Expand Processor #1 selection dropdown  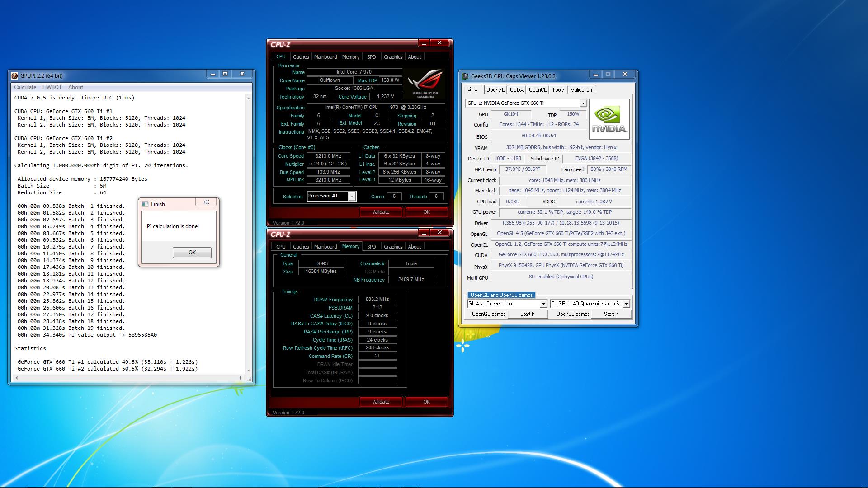351,196
